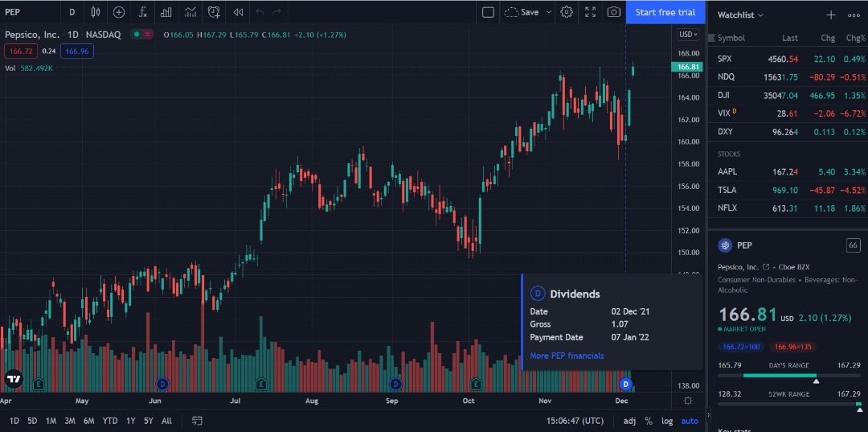This screenshot has width=868, height=432.
Task: Toggle the auto scale option
Action: tap(690, 421)
